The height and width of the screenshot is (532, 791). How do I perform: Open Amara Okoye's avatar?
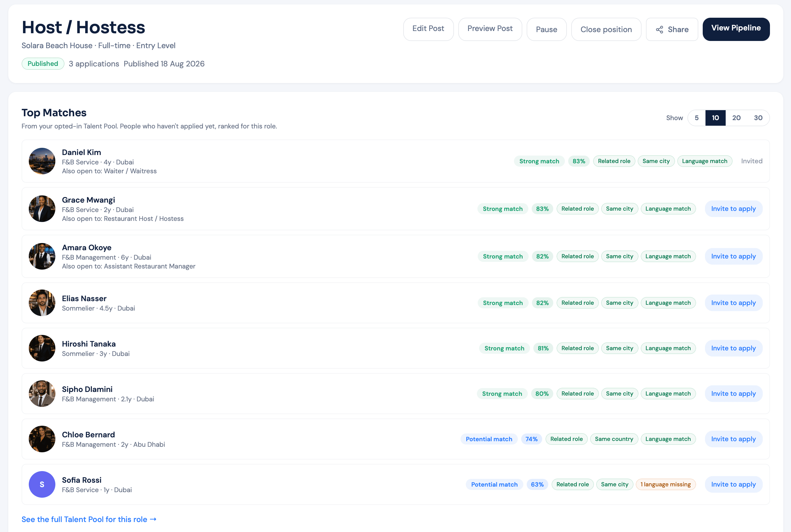pos(42,257)
